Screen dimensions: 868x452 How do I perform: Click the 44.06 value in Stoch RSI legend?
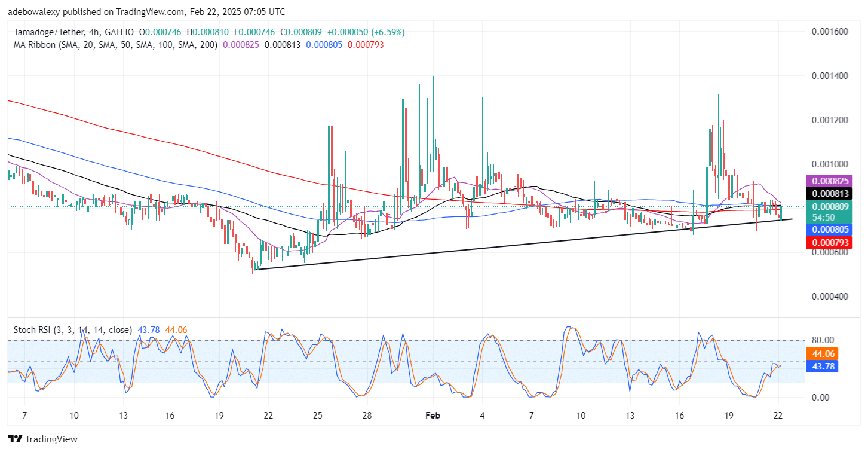tap(176, 329)
